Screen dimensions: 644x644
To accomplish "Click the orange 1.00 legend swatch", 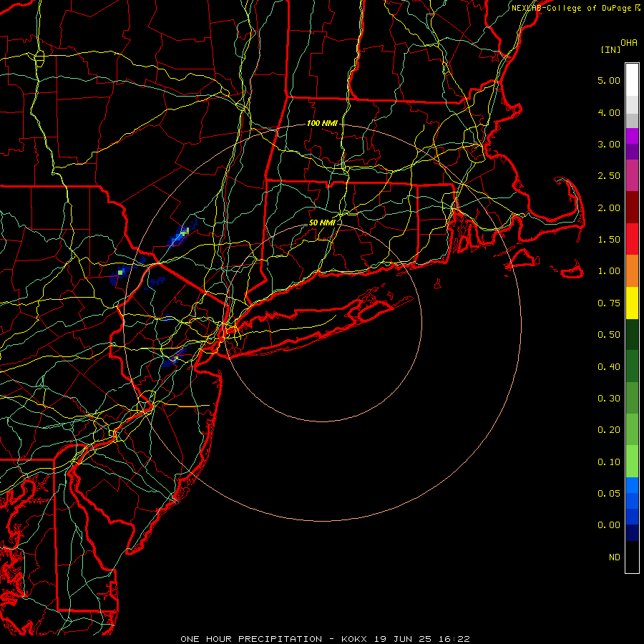I will point(632,270).
